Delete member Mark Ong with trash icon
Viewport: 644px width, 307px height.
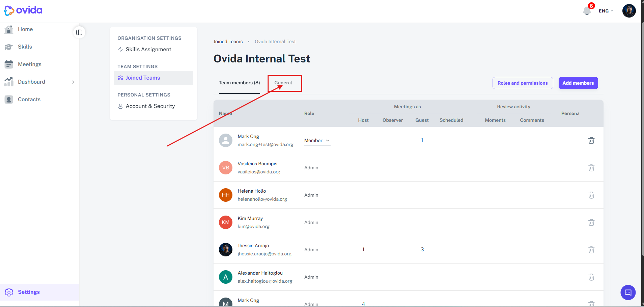pyautogui.click(x=591, y=141)
